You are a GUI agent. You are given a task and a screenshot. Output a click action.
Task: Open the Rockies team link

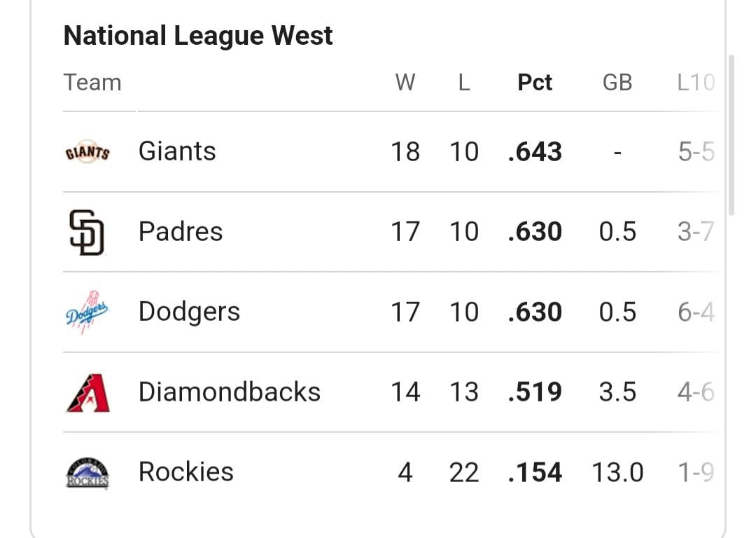(185, 472)
